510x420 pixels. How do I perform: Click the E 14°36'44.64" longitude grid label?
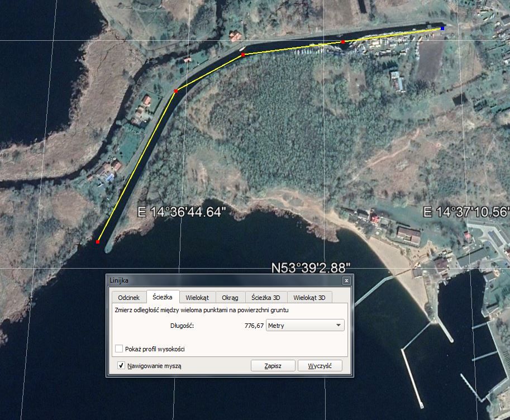point(182,212)
